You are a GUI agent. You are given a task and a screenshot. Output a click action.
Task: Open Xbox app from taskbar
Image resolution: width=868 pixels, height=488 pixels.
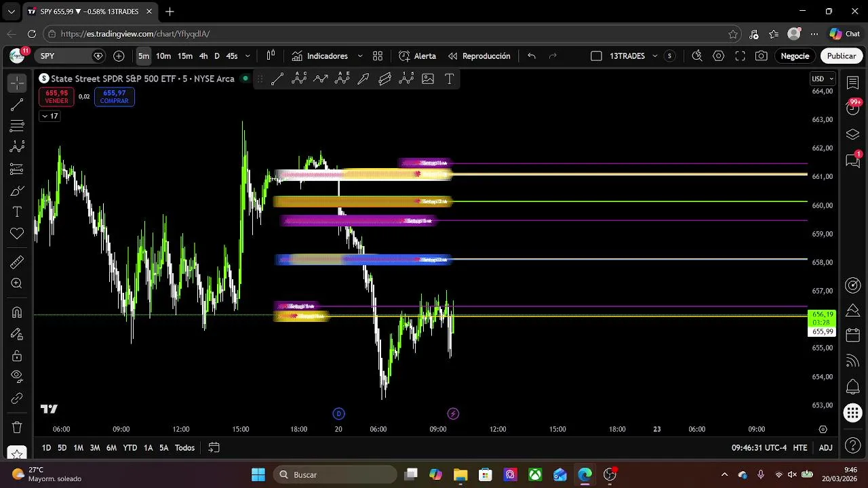point(535,474)
